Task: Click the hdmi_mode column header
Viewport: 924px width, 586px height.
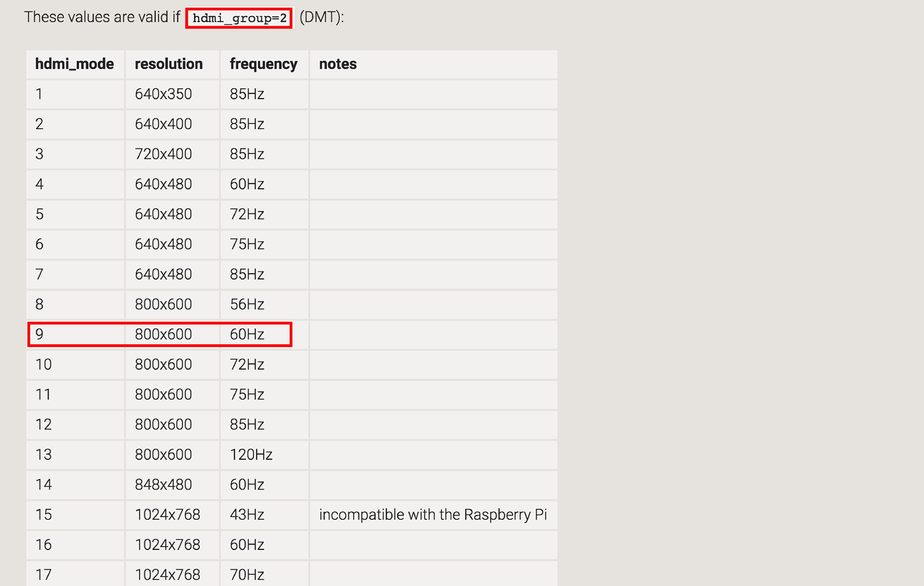Action: (74, 64)
